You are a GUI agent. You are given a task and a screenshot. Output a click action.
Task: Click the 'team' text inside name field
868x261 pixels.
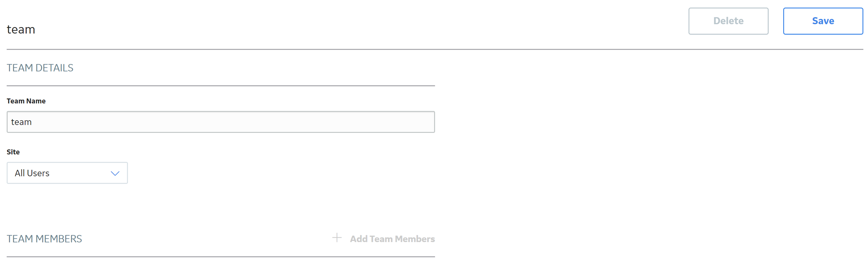21,122
